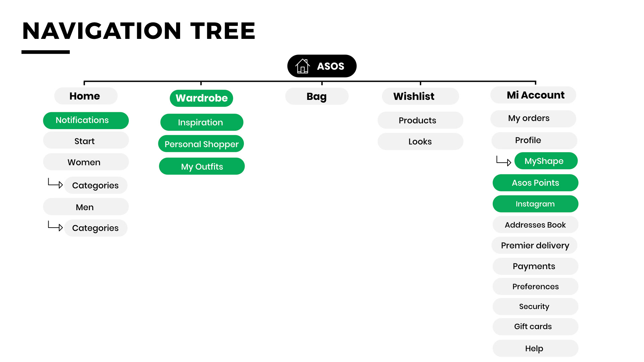644x362 pixels.
Task: Select the Wardrobe top-level node
Action: (201, 98)
